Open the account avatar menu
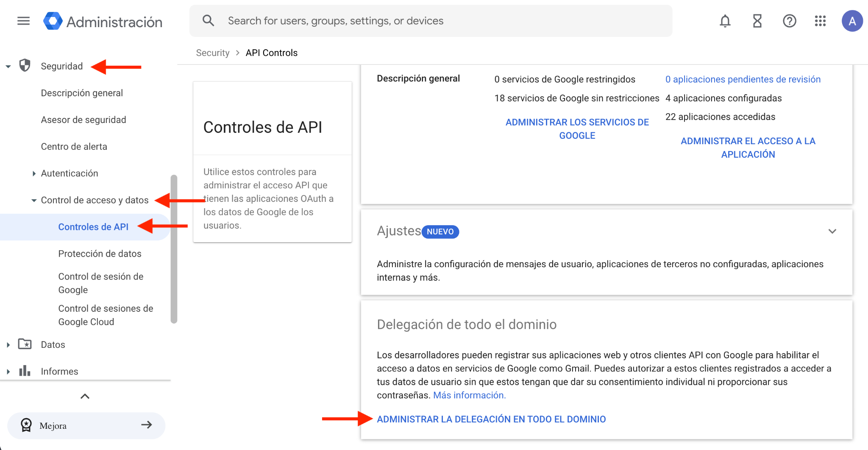This screenshot has width=868, height=450. click(852, 21)
